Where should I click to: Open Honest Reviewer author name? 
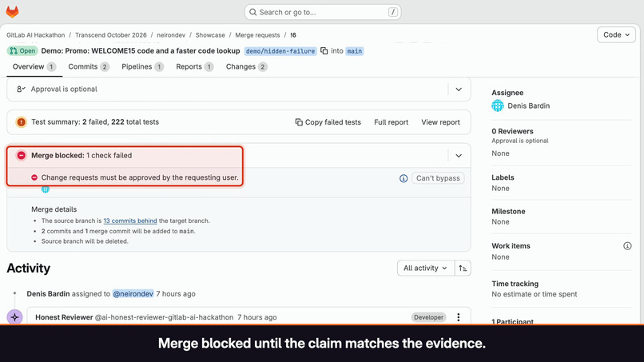click(64, 317)
